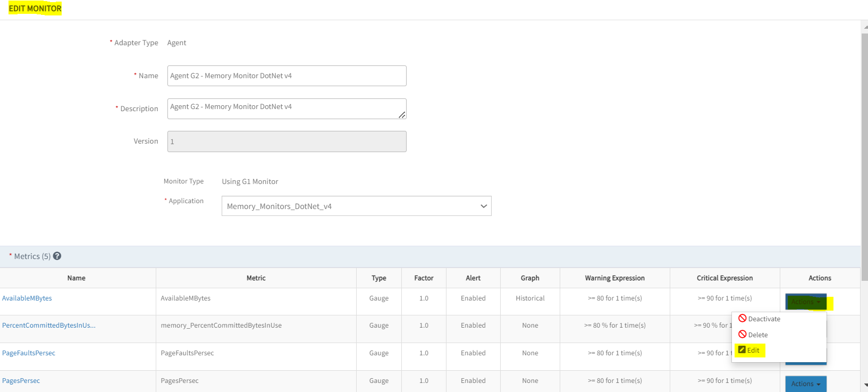Click the Warning Expression column header

[x=615, y=278]
